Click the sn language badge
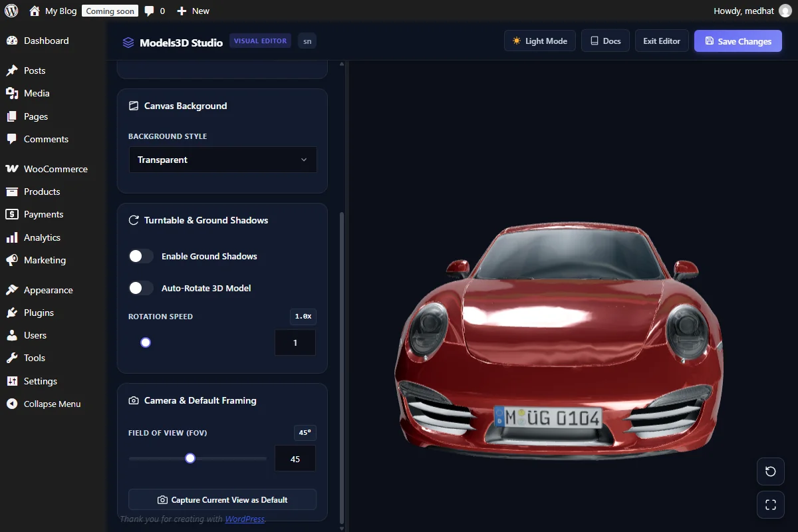The height and width of the screenshot is (532, 798). click(x=307, y=41)
